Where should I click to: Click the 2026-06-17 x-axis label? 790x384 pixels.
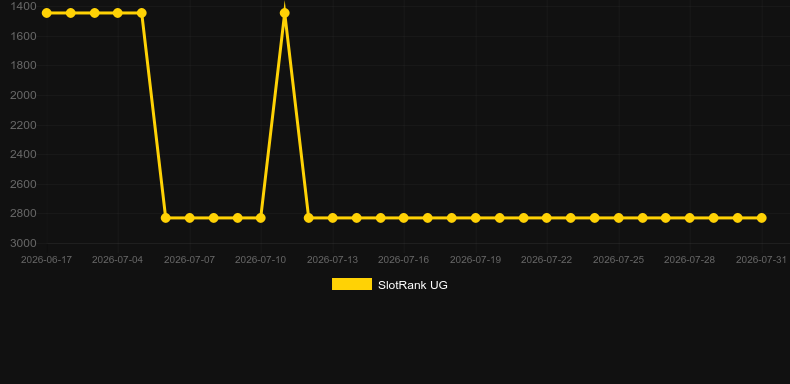[46, 260]
